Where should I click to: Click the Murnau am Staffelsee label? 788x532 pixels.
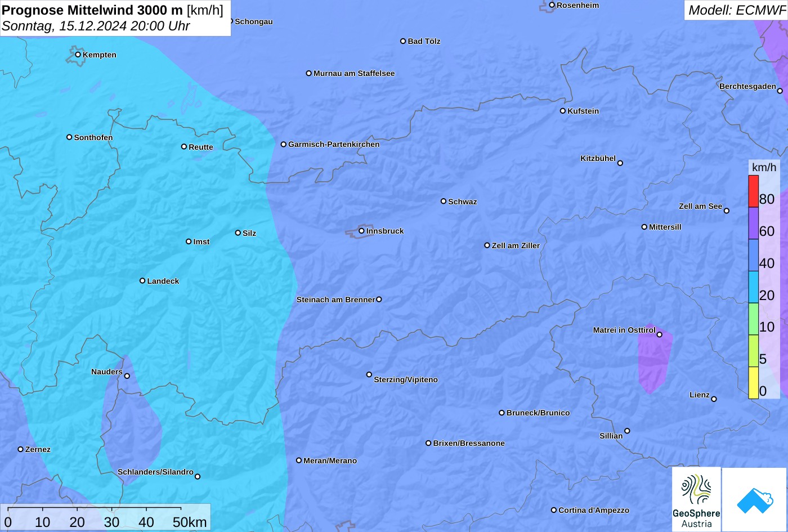(x=354, y=74)
